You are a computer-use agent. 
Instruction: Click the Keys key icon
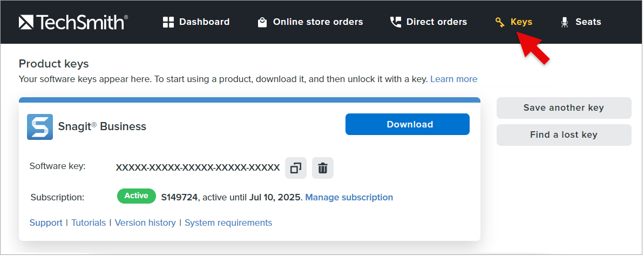click(500, 22)
